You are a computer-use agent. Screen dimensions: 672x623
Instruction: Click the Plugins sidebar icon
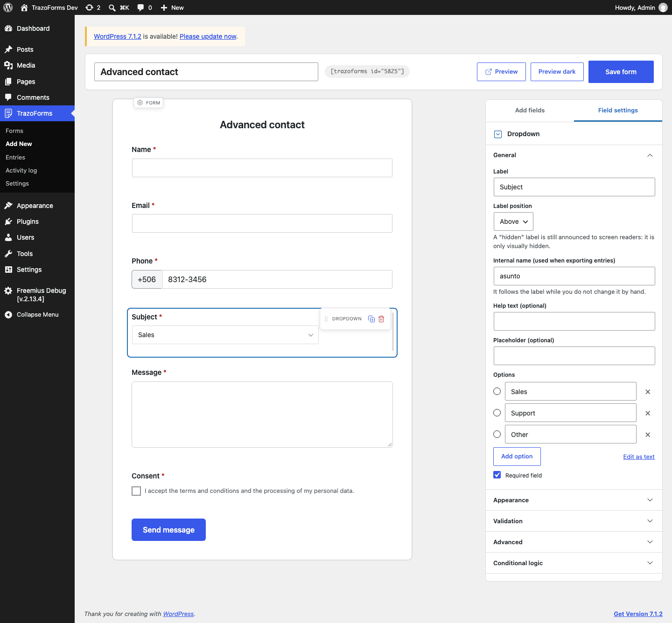pos(8,222)
